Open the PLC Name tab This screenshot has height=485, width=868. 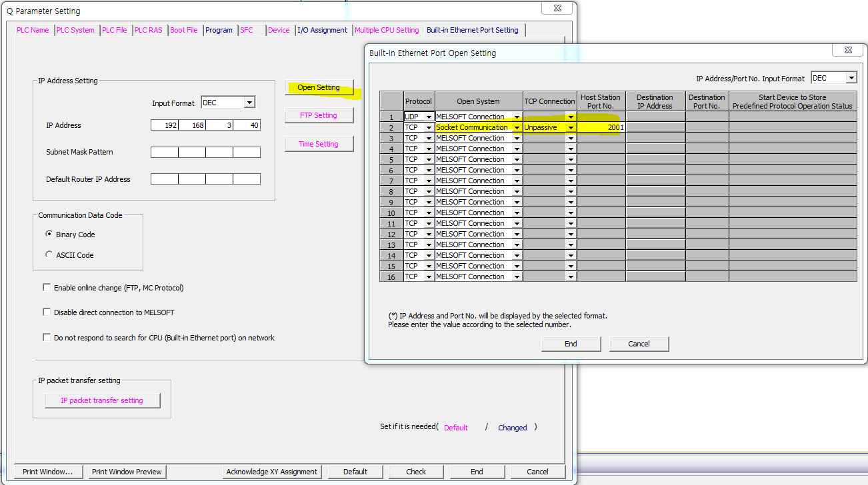pos(33,30)
